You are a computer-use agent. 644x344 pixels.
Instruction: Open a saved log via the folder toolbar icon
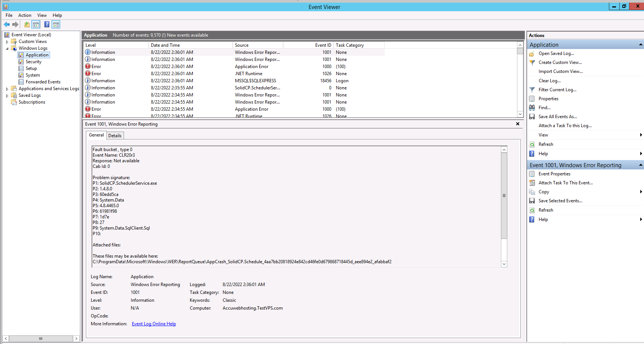coord(27,24)
